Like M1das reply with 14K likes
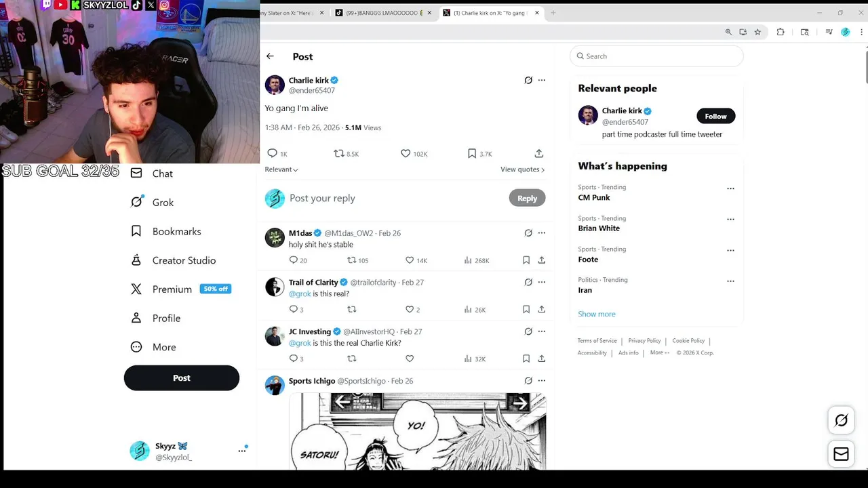 (x=410, y=260)
